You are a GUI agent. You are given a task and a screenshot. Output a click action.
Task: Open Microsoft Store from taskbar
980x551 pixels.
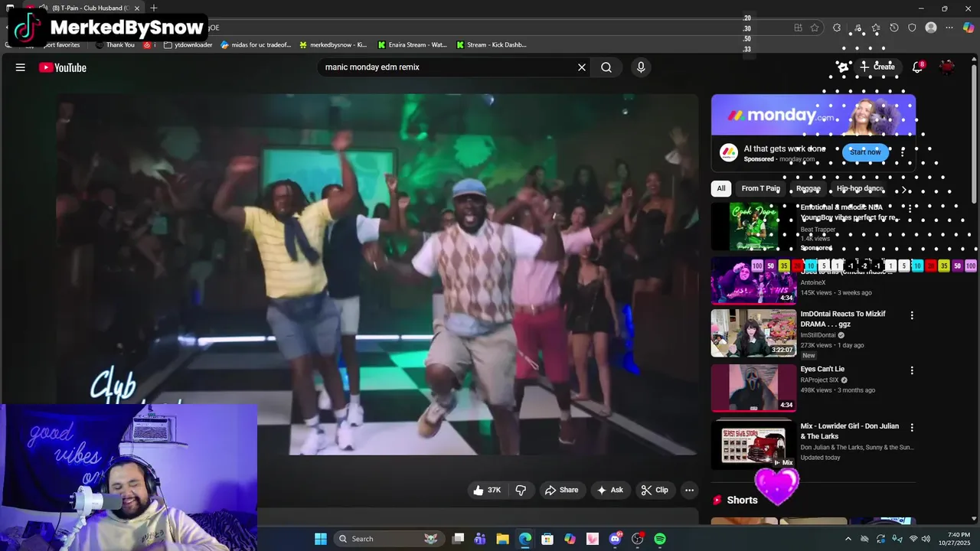(547, 539)
